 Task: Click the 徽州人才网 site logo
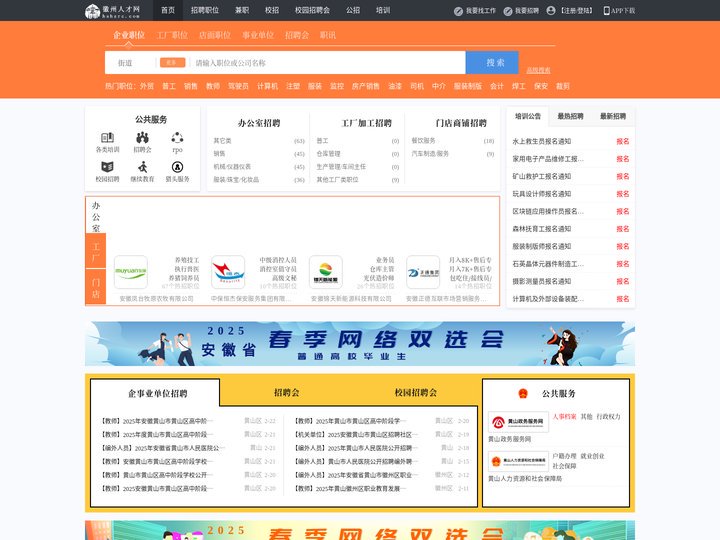click(x=112, y=11)
